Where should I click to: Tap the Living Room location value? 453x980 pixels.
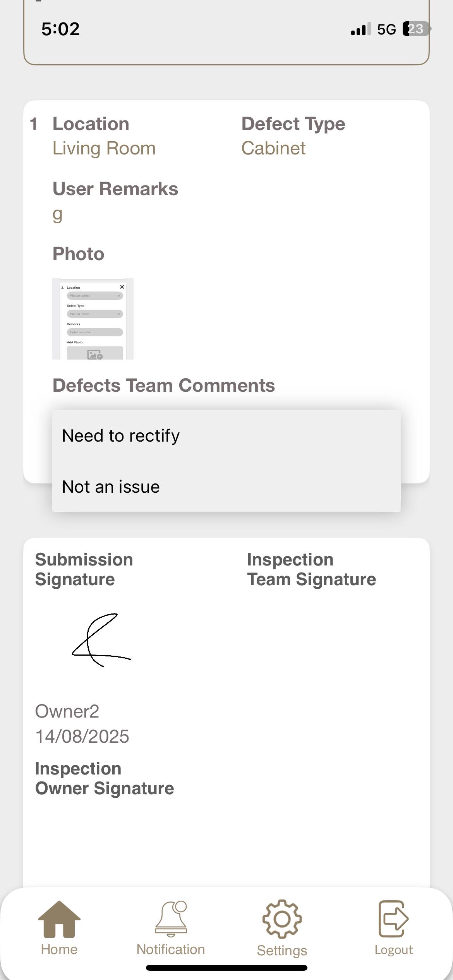pyautogui.click(x=104, y=148)
